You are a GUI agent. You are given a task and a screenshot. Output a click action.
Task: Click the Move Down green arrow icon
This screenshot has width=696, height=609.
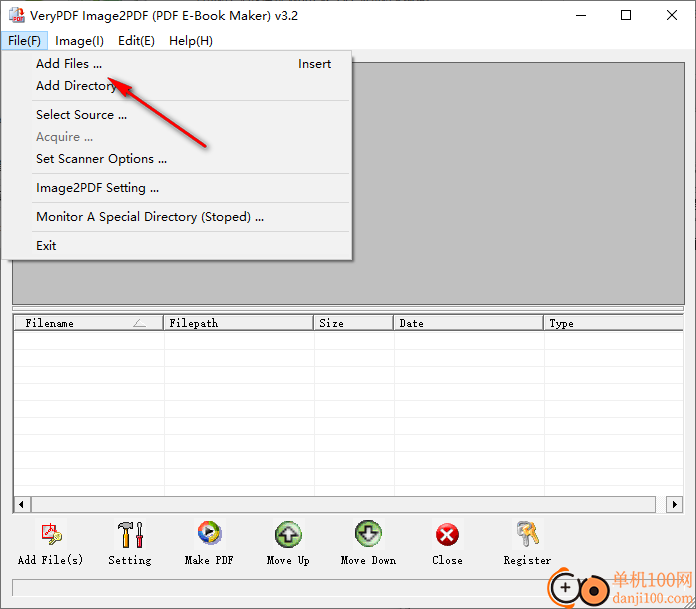[x=368, y=534]
